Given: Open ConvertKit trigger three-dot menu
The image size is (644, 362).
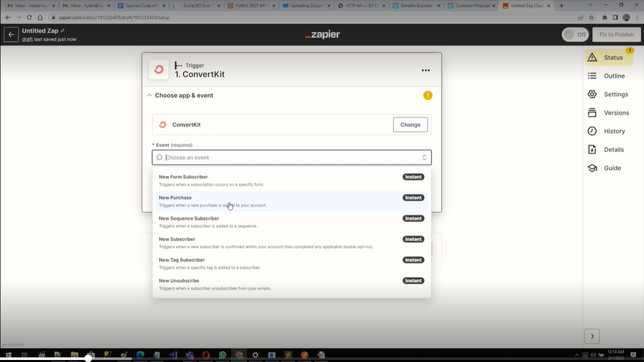Looking at the screenshot, I should 425,70.
